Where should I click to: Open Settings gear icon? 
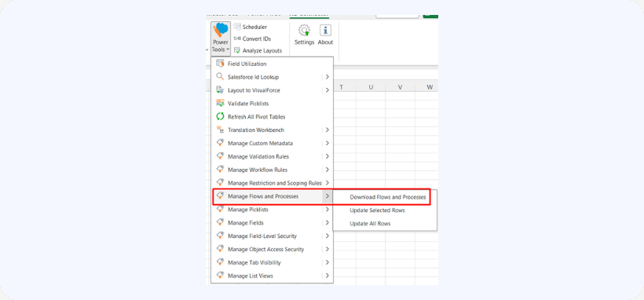point(305,31)
